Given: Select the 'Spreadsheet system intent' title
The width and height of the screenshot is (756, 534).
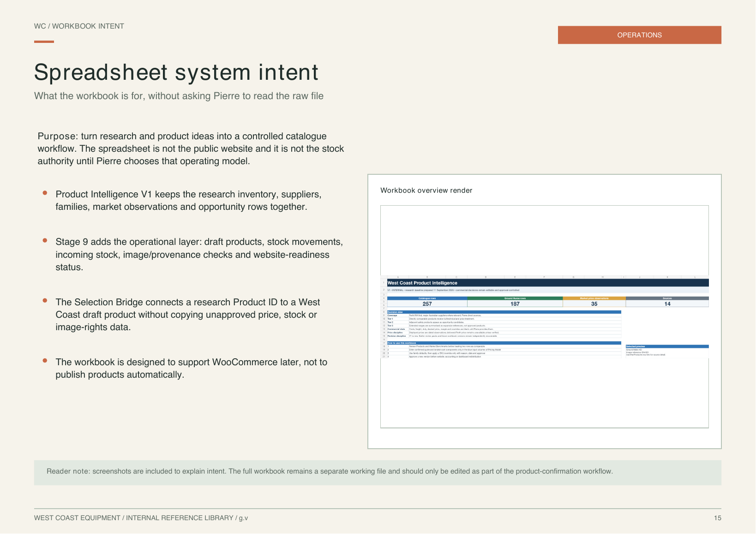Looking at the screenshot, I should point(176,72).
